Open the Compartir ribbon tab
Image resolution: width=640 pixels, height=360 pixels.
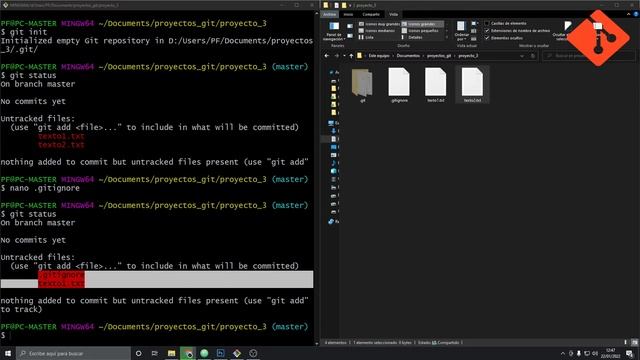click(x=371, y=14)
